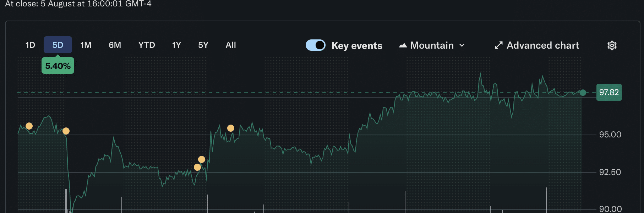Switch to the 6M range
Viewport: 644px width, 213px height.
coord(115,45)
